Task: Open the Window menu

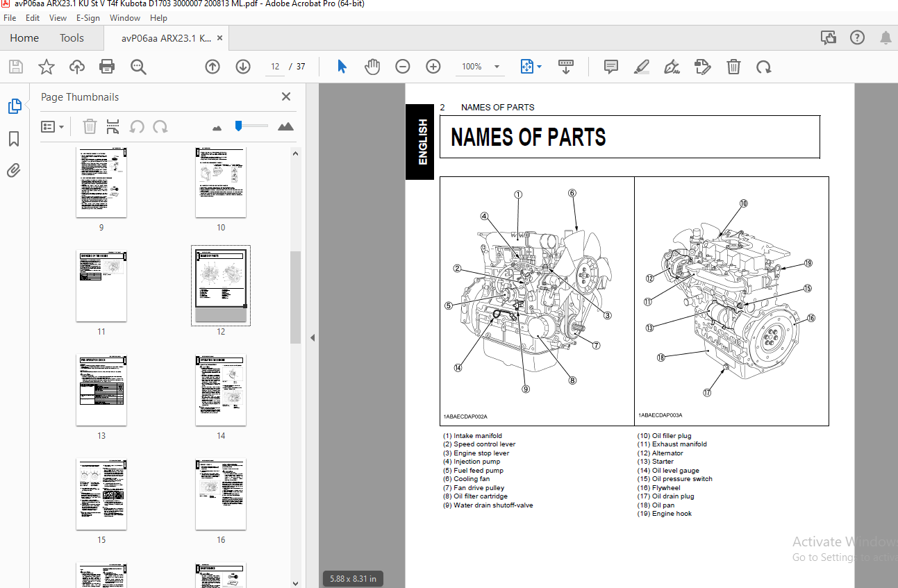Action: pyautogui.click(x=125, y=18)
